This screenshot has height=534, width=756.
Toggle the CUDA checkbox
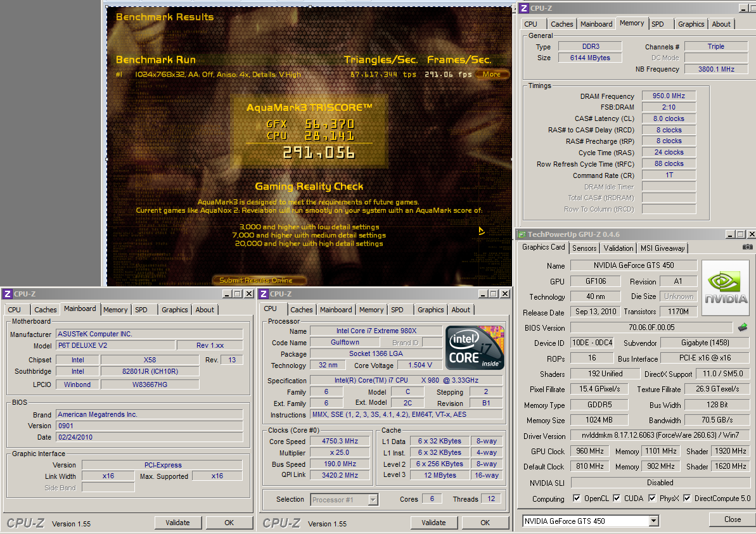click(x=617, y=499)
